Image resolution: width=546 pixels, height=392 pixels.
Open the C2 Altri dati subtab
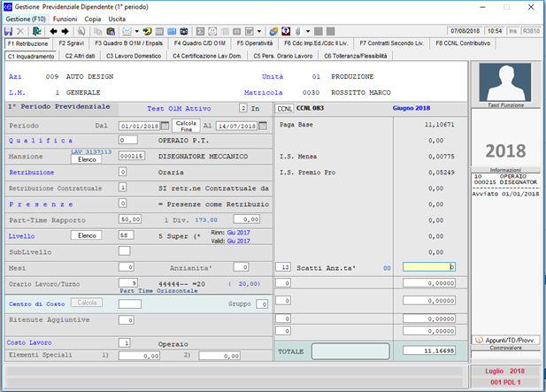point(80,56)
